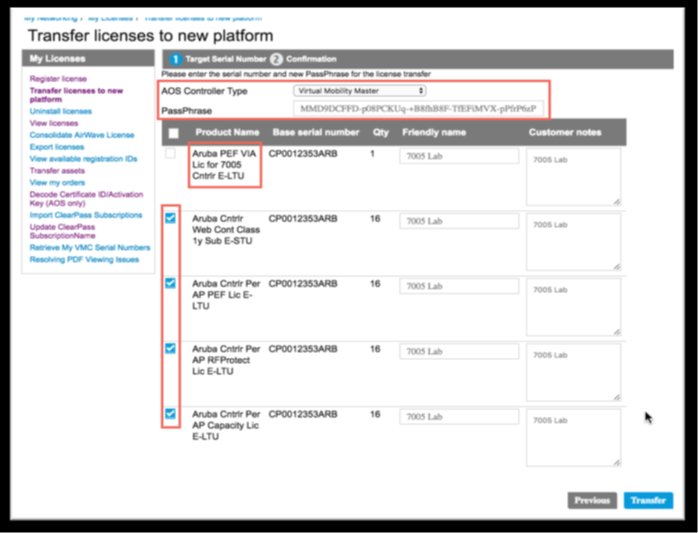Image resolution: width=698 pixels, height=533 pixels.
Task: Check the Aruba PEF VIA Lic checkbox
Action: pos(170,153)
